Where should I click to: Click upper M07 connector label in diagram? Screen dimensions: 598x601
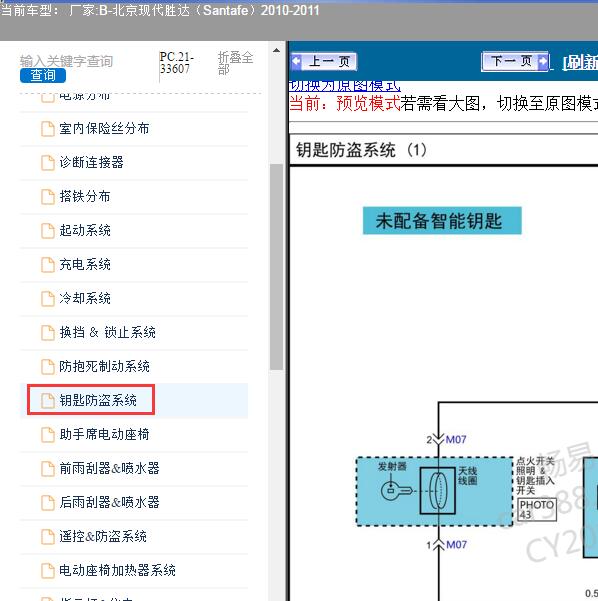click(x=456, y=439)
